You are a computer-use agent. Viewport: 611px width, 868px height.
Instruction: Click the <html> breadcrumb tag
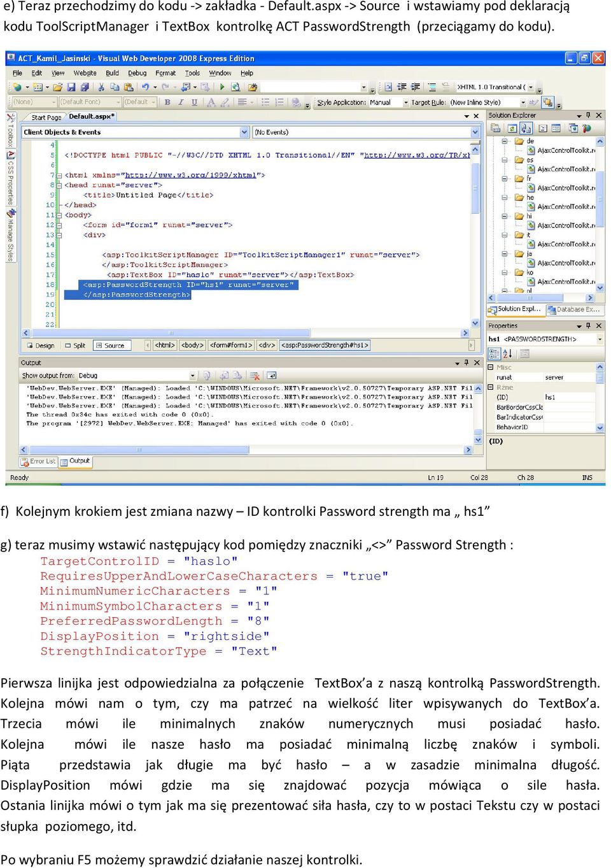pos(165,345)
